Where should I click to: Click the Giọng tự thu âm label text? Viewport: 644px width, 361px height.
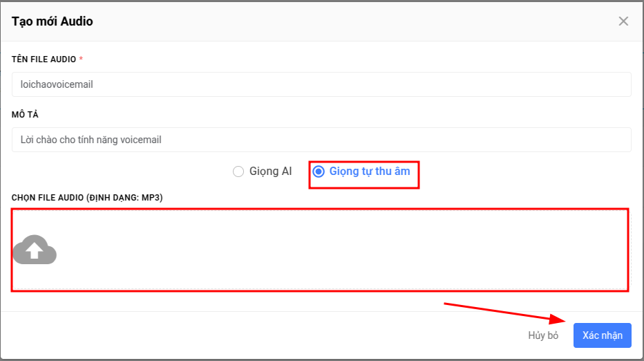click(x=370, y=172)
